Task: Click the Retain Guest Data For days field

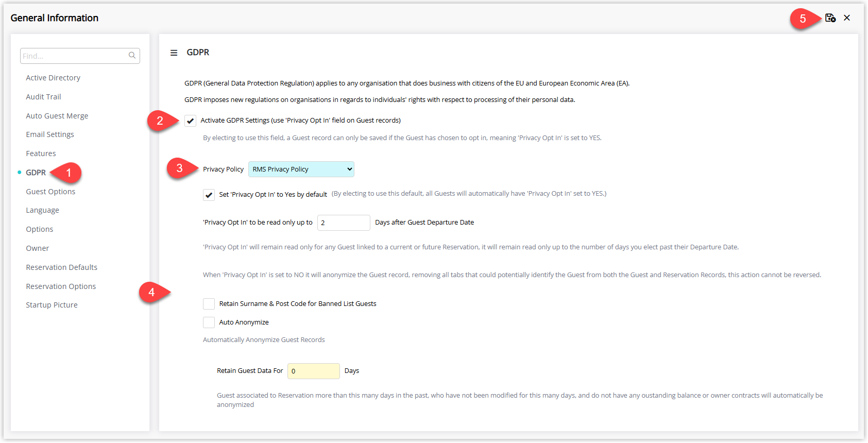Action: pos(314,371)
